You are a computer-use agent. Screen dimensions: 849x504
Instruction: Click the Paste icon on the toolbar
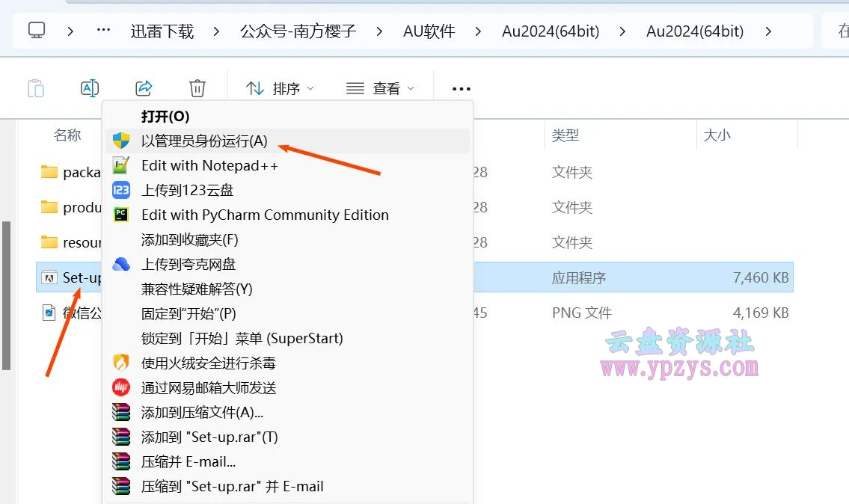[x=36, y=87]
